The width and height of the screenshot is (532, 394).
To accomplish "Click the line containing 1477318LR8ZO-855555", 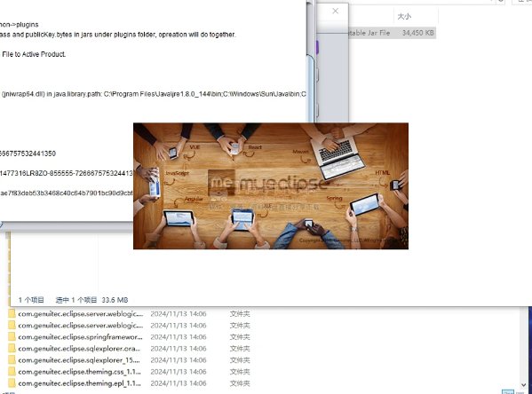I will coord(67,173).
